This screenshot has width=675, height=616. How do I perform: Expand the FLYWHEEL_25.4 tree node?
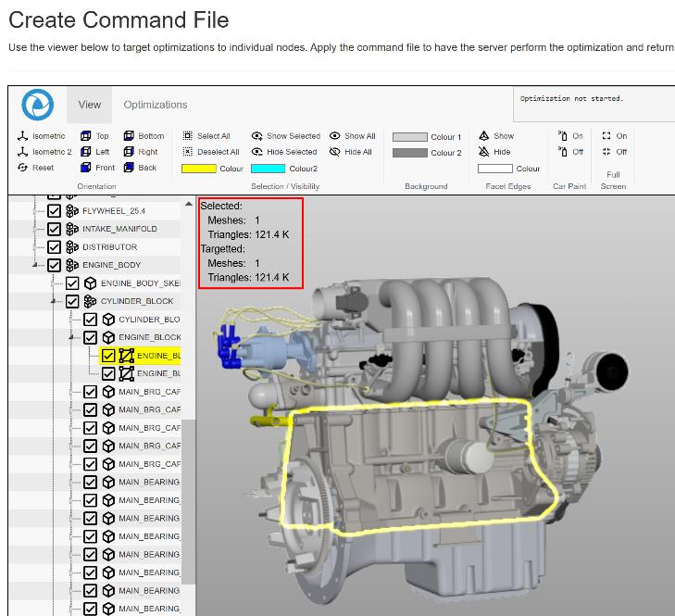[x=35, y=211]
